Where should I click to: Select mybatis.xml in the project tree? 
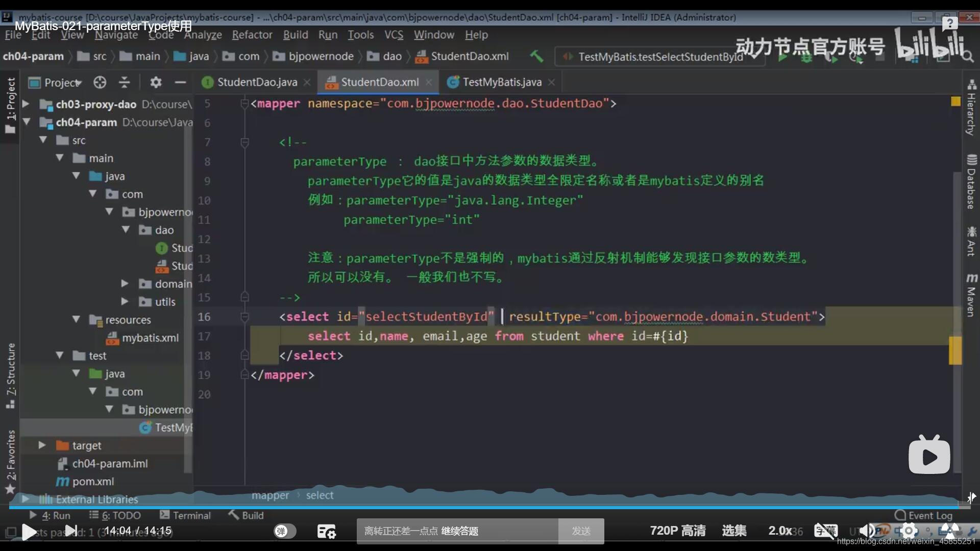click(x=142, y=338)
